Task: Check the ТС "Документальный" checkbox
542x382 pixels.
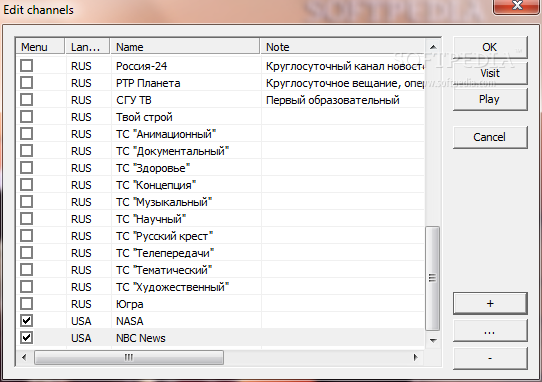Action: coord(27,151)
